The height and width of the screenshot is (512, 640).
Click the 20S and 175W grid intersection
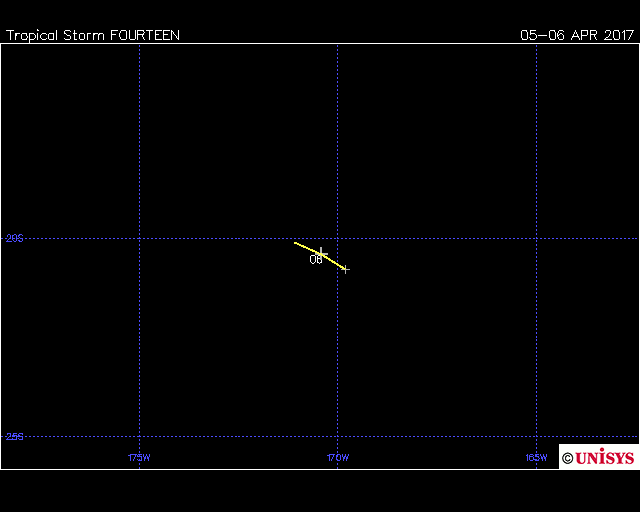(139, 238)
